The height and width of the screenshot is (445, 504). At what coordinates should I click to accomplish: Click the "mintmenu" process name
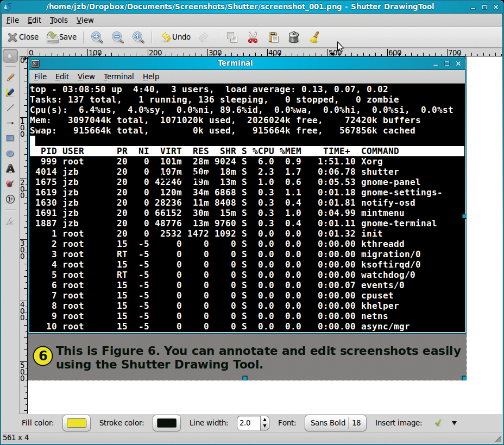(382, 213)
